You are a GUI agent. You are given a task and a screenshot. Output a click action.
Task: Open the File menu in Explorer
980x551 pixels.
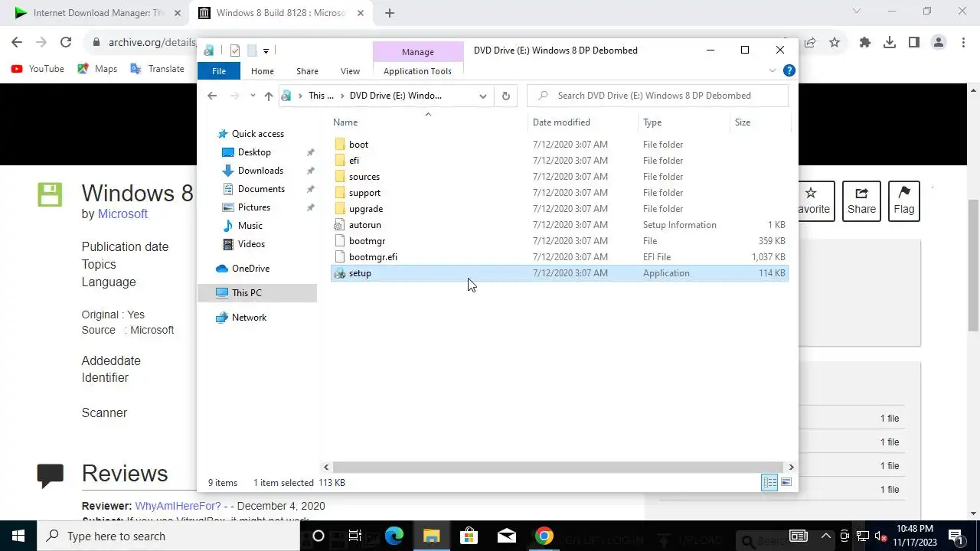[x=219, y=71]
